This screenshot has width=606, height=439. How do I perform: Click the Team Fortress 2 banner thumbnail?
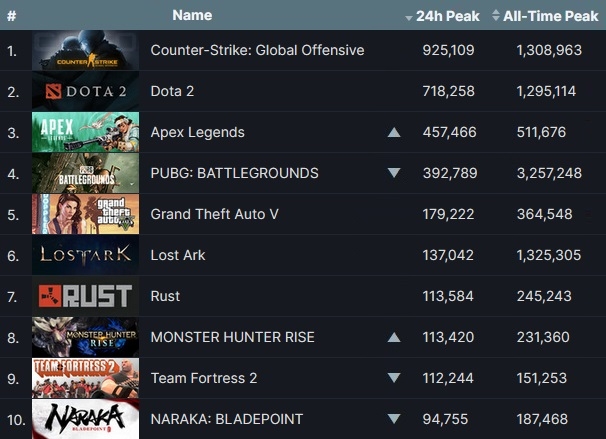coord(85,378)
